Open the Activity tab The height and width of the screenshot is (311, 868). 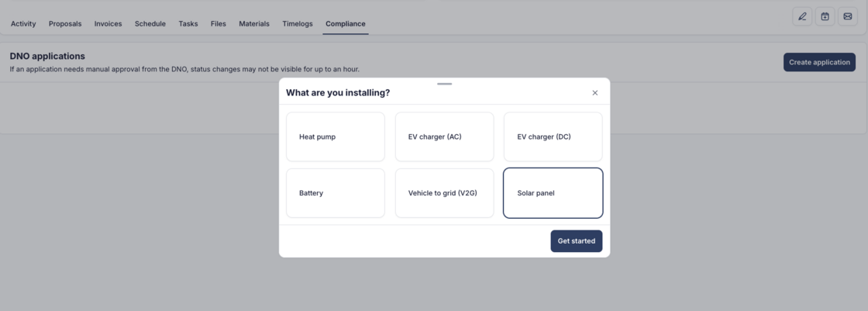[x=23, y=24]
